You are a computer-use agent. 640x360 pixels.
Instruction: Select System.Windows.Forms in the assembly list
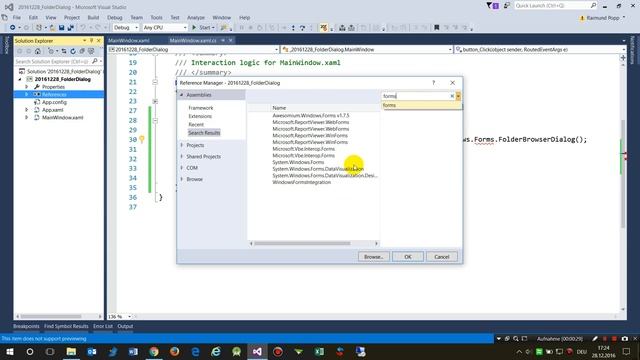click(298, 162)
